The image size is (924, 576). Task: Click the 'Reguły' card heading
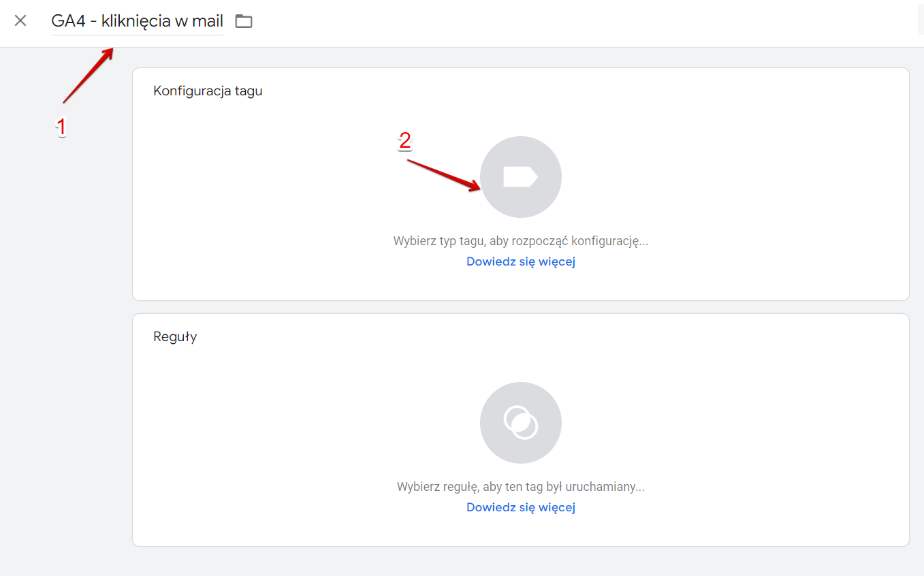[x=175, y=337]
